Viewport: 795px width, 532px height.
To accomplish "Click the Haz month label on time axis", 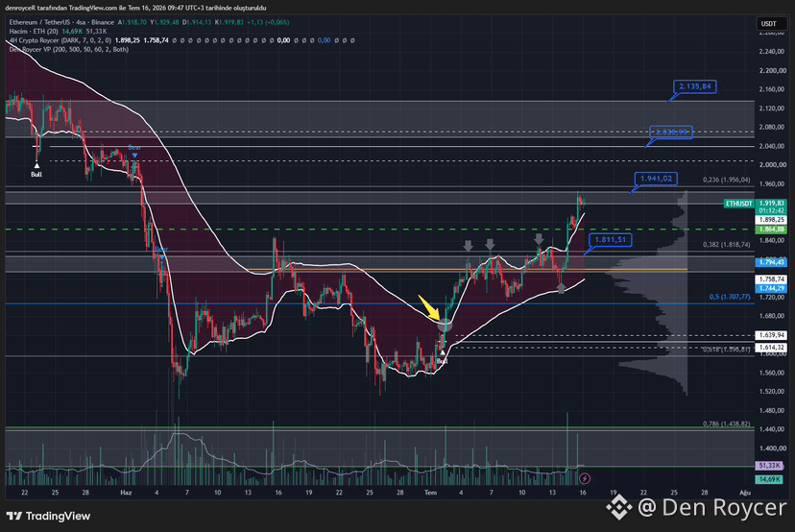I will (126, 493).
